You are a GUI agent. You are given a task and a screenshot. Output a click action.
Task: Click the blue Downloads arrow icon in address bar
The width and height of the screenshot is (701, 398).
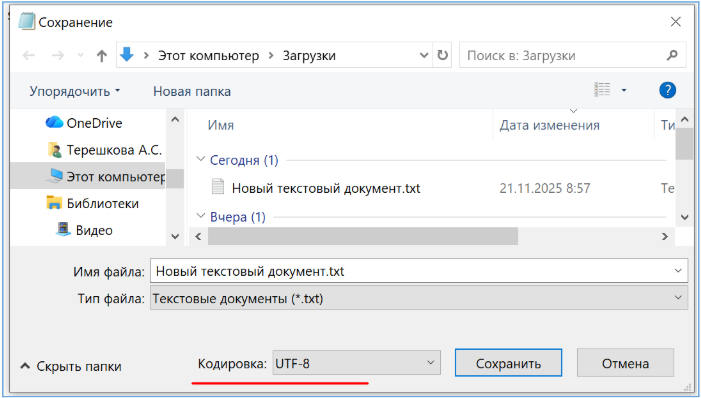pyautogui.click(x=127, y=55)
